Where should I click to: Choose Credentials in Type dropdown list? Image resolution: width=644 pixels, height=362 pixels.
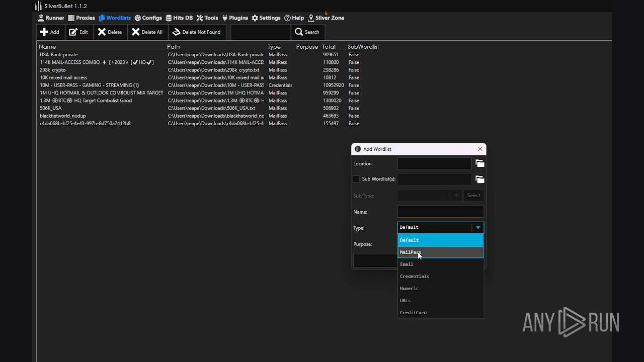(x=441, y=277)
